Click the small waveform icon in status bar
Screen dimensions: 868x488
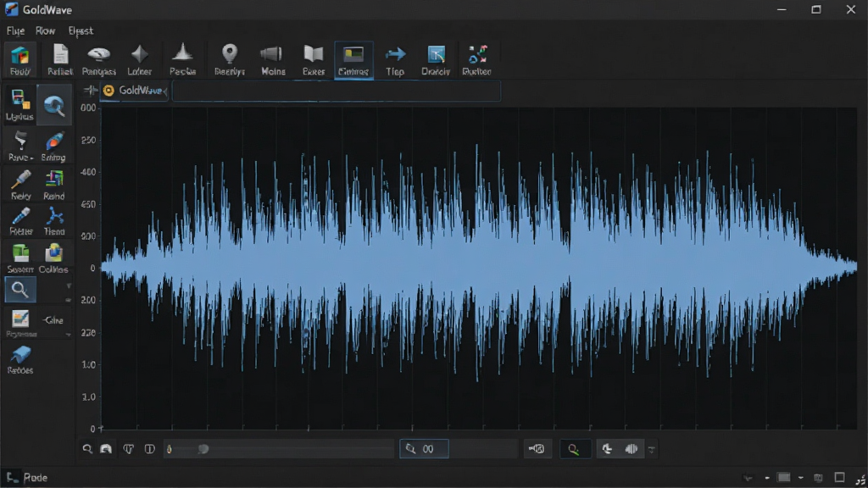(748, 478)
